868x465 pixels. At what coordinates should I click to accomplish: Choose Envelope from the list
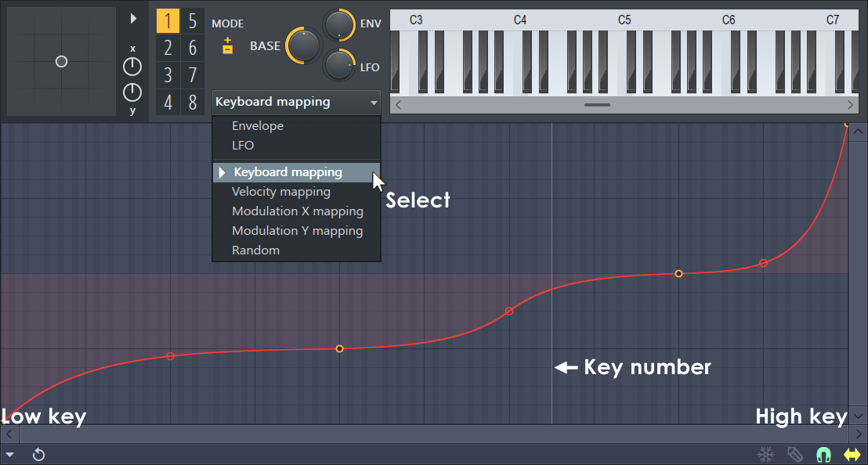click(x=296, y=126)
